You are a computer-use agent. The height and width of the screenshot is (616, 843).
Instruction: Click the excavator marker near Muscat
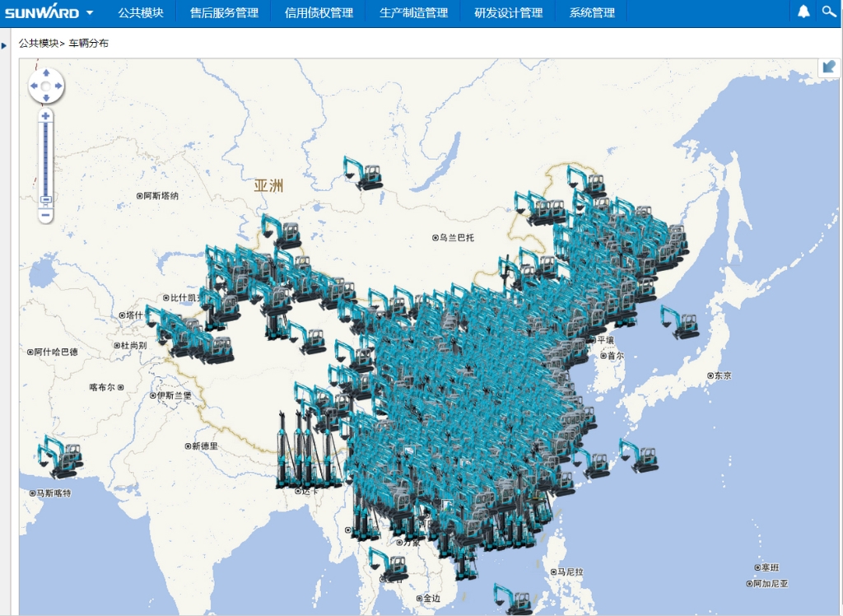click(x=61, y=457)
